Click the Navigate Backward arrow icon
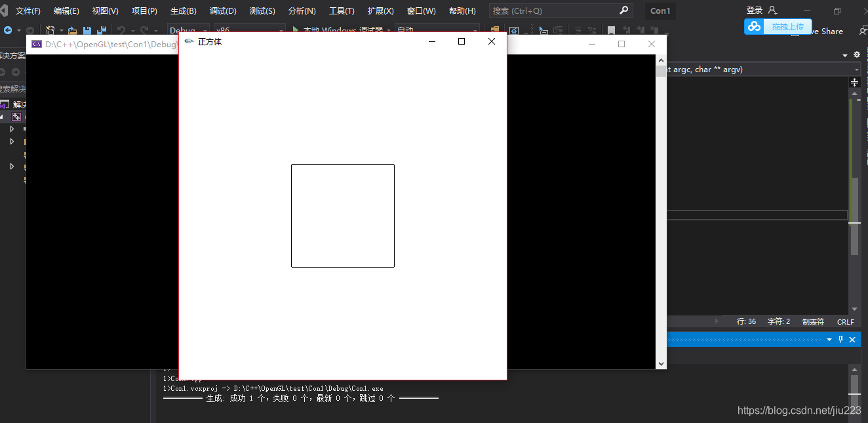Viewport: 868px width, 423px height. tap(7, 30)
